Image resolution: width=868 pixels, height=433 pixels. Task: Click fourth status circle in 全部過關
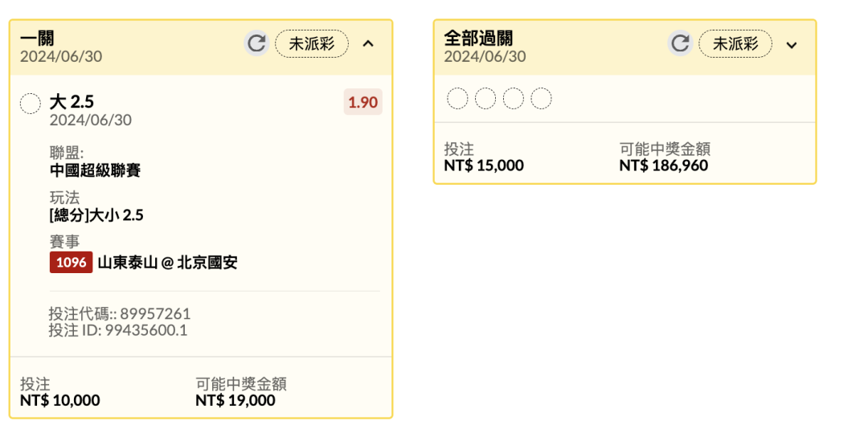(542, 99)
